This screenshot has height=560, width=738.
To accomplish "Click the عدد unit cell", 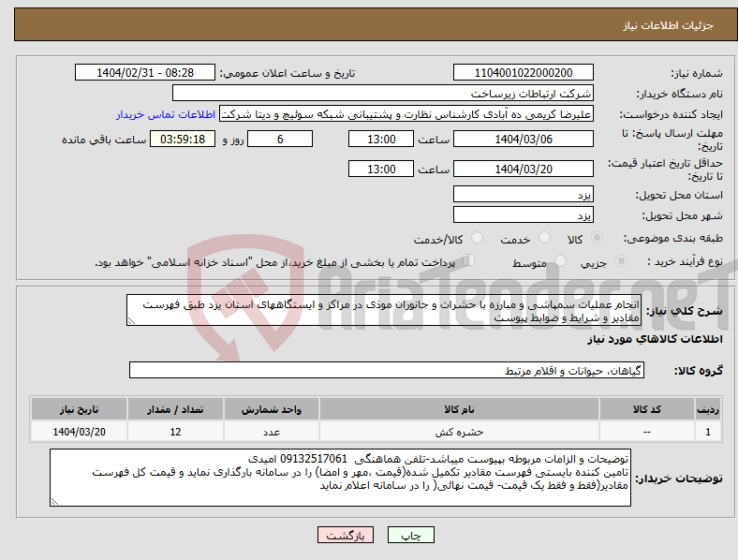I will pyautogui.click(x=272, y=432).
